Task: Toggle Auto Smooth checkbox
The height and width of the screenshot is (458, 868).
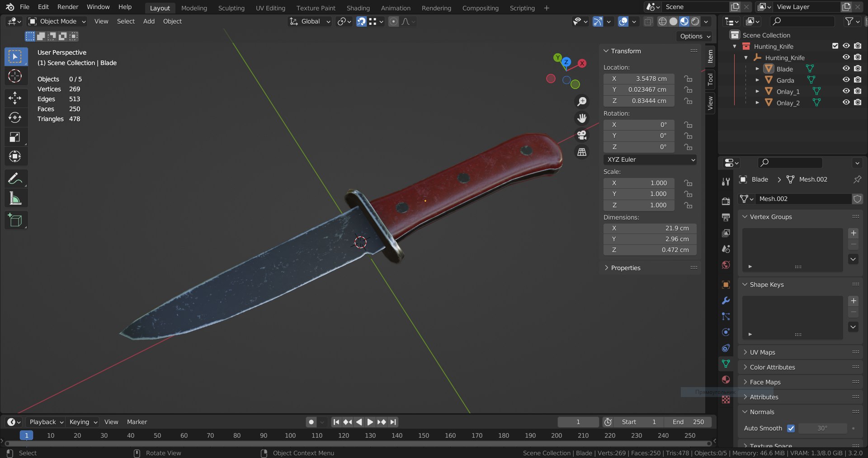Action: [x=791, y=428]
